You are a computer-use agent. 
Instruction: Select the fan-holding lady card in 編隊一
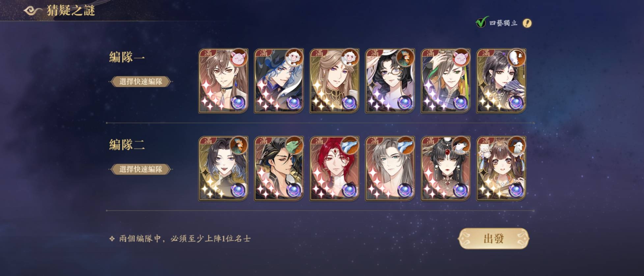tap(501, 81)
